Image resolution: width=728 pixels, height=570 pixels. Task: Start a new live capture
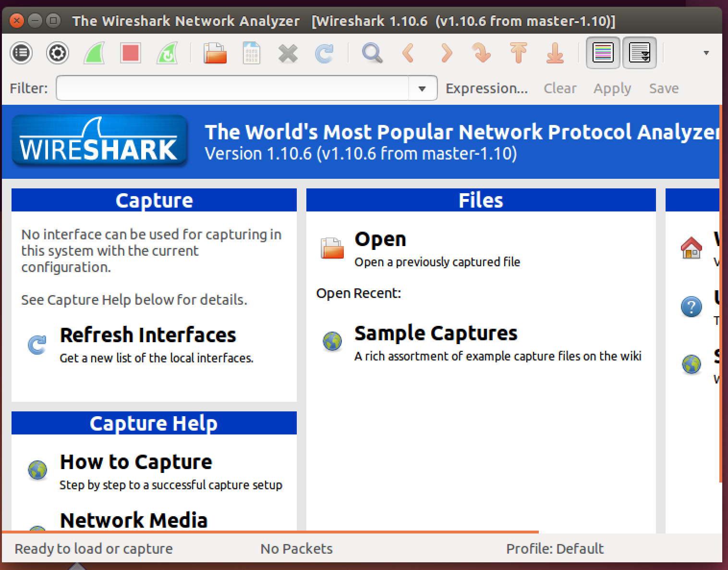click(94, 53)
